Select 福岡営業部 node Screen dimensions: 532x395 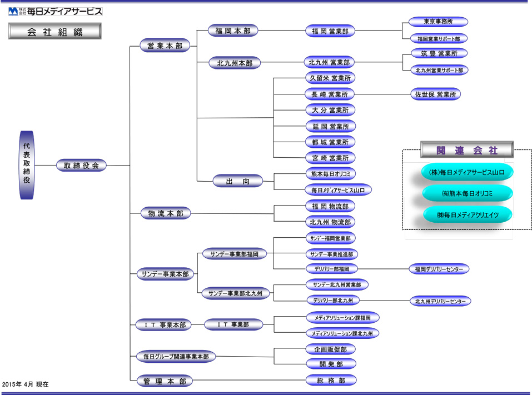[330, 31]
